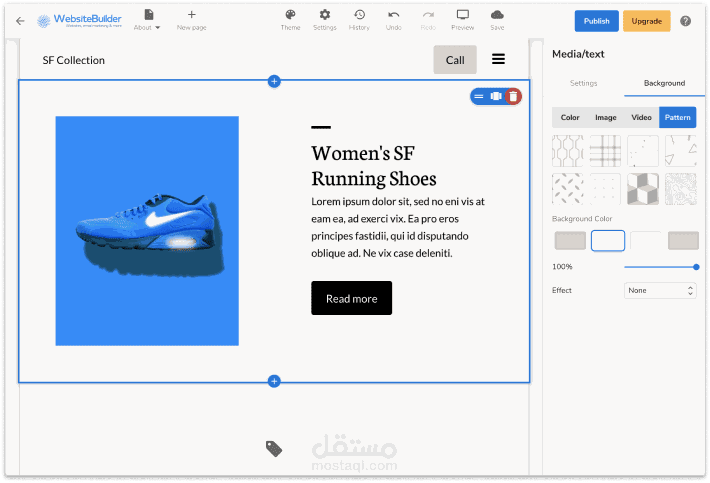Save via the cloud icon
This screenshot has height=483, width=710.
tap(497, 20)
